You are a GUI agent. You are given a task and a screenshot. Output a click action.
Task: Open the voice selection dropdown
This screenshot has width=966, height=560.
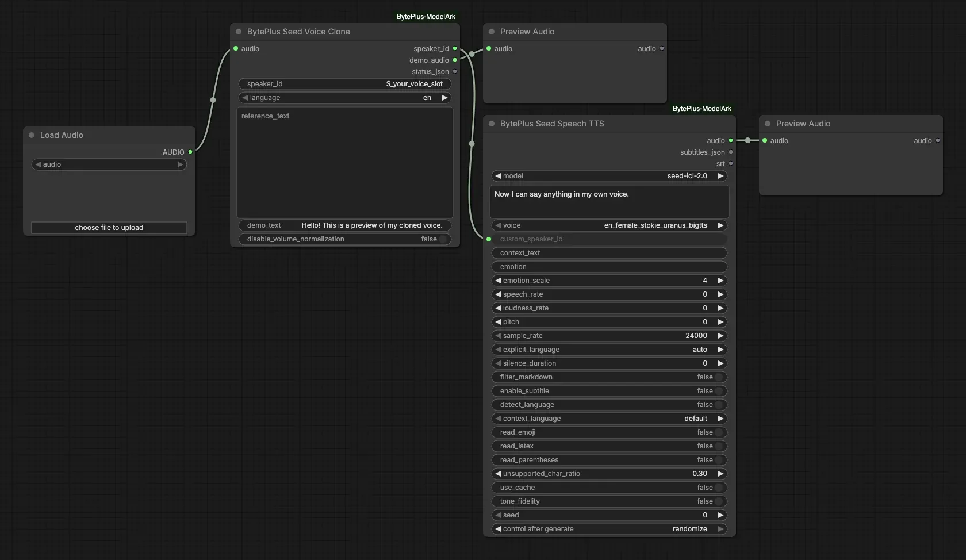609,225
